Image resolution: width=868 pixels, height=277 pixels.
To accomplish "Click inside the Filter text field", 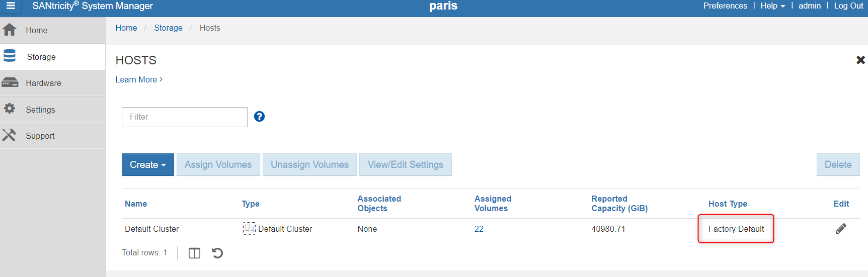I will point(184,117).
